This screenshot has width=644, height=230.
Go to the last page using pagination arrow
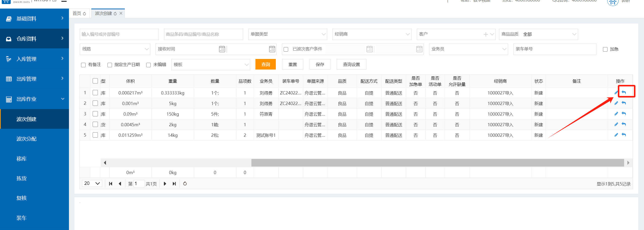point(174,184)
